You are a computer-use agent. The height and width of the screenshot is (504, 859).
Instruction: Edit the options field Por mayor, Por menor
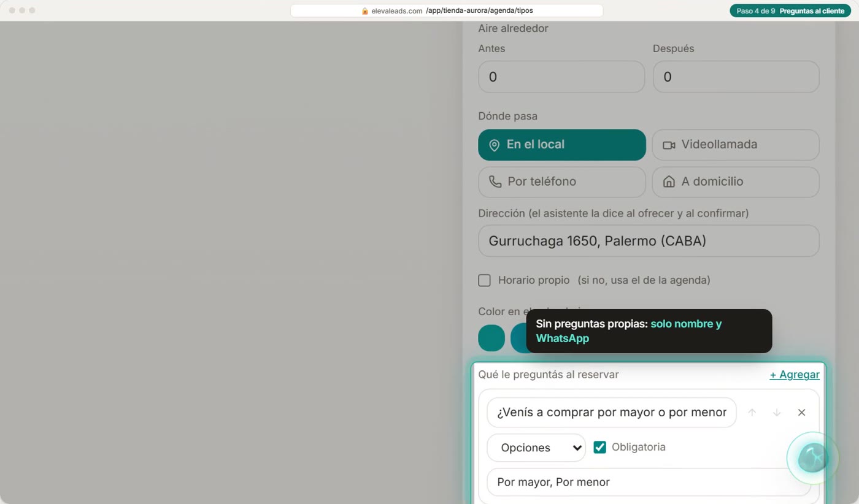[649, 482]
